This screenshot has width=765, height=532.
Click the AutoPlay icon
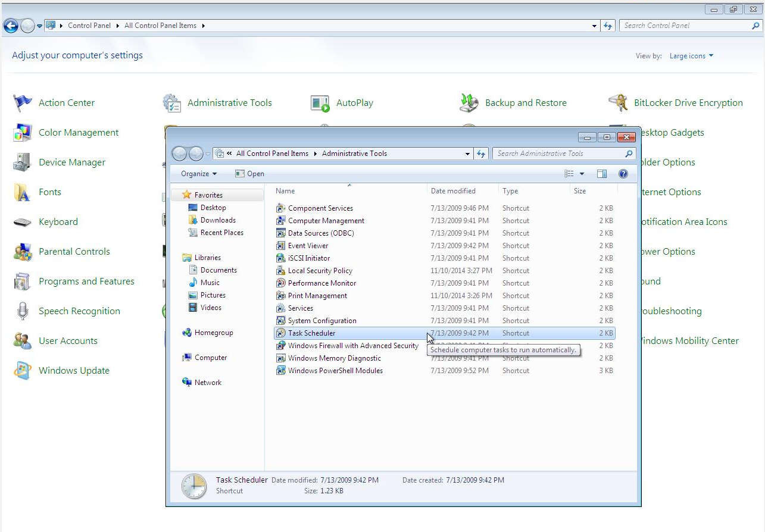click(320, 103)
